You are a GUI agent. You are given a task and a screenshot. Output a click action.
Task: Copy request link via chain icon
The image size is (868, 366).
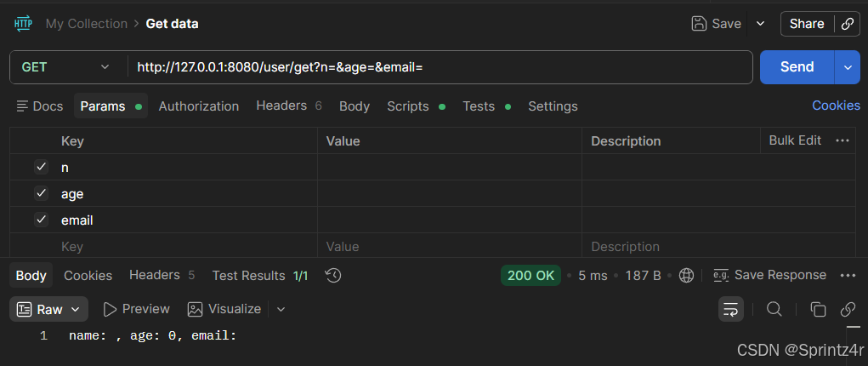(847, 24)
